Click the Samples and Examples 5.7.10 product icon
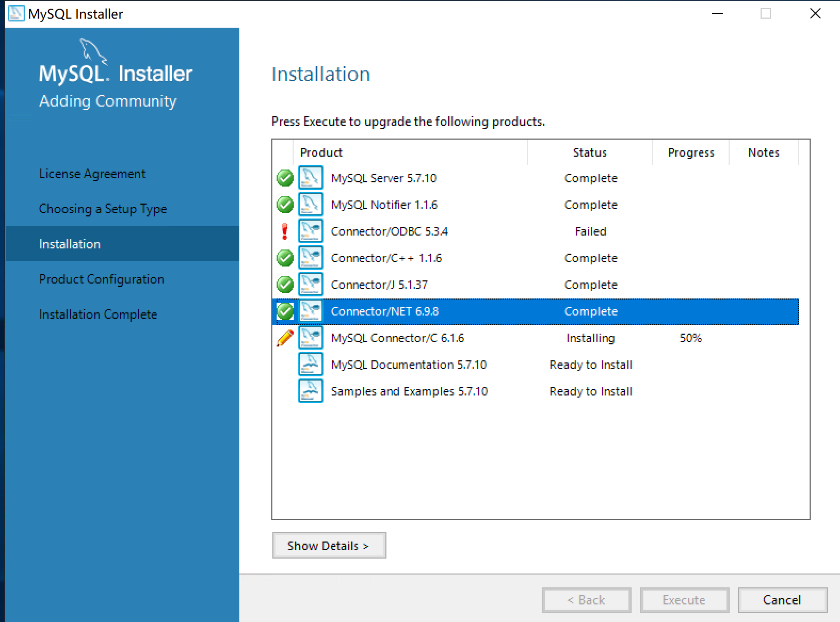The image size is (840, 622). pyautogui.click(x=311, y=391)
